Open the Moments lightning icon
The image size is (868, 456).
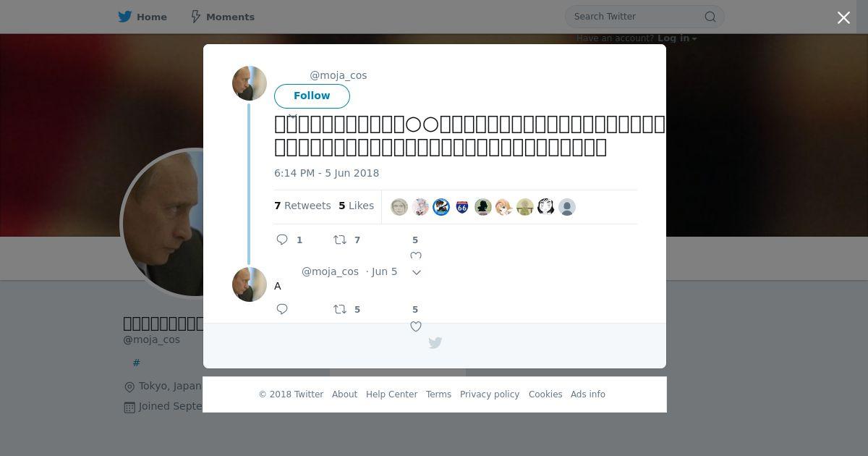(195, 17)
